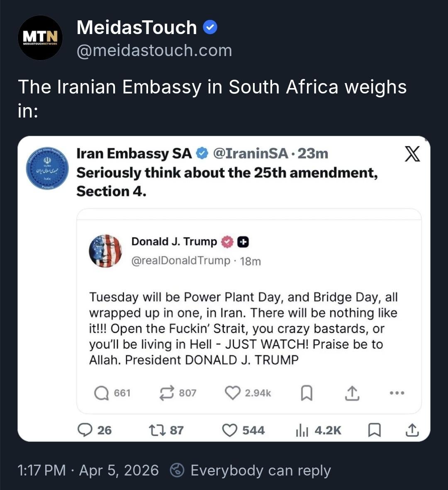Click the X logo in embedded post
This screenshot has width=448, height=490.
(x=411, y=154)
